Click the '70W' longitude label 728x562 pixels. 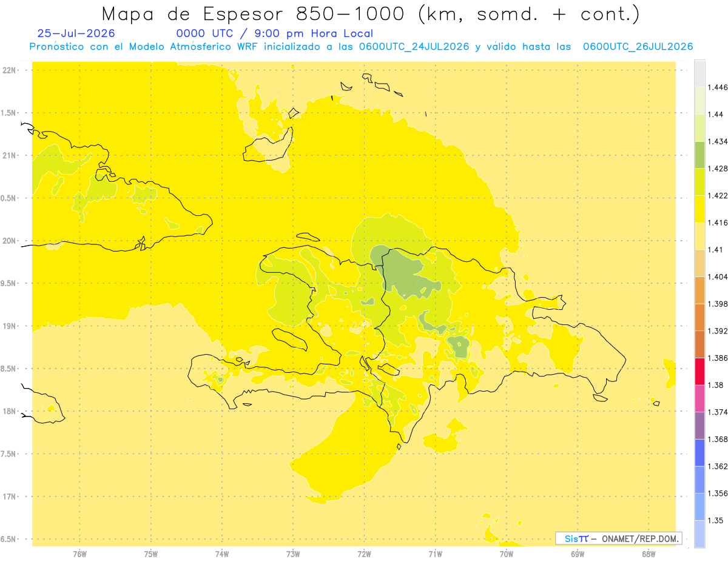(507, 554)
